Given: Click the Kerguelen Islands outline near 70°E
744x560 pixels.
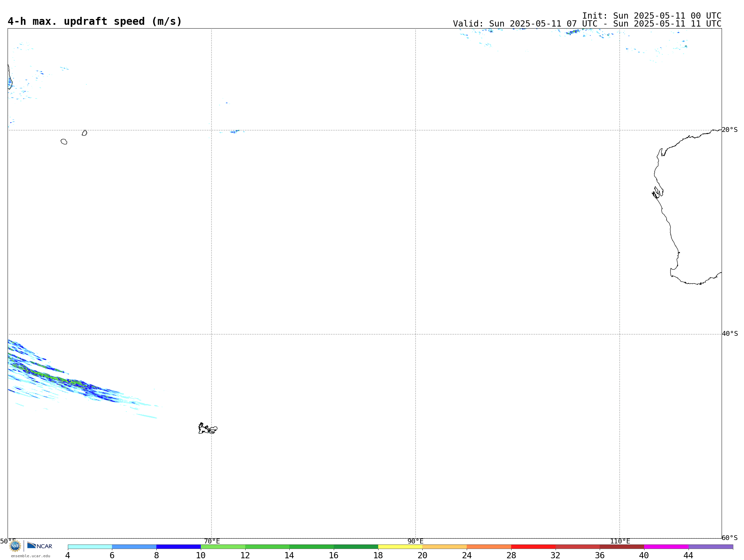Looking at the screenshot, I should (208, 428).
